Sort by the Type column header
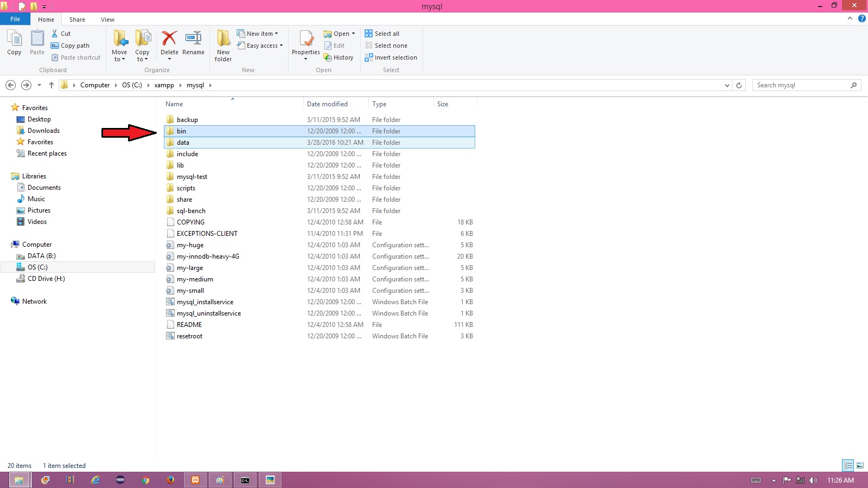The image size is (868, 488). click(x=379, y=104)
